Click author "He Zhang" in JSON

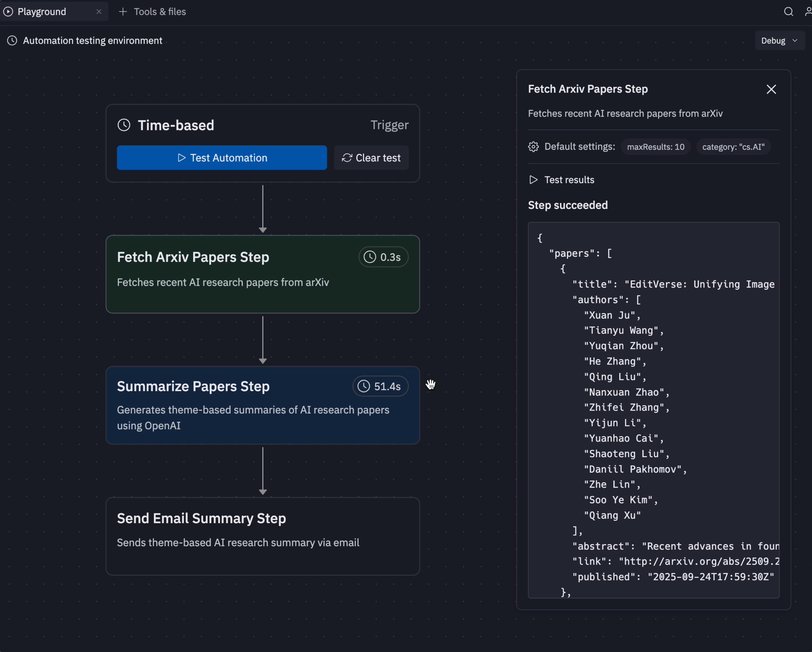coord(615,362)
